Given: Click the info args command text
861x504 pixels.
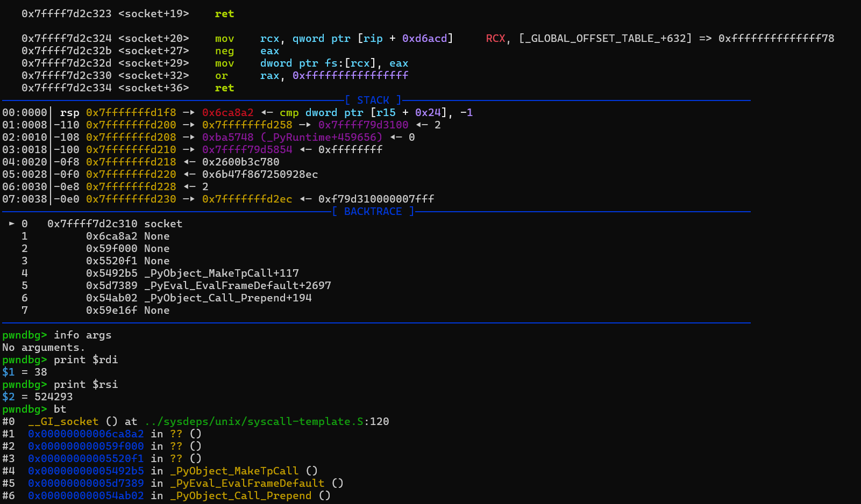Looking at the screenshot, I should pos(82,335).
